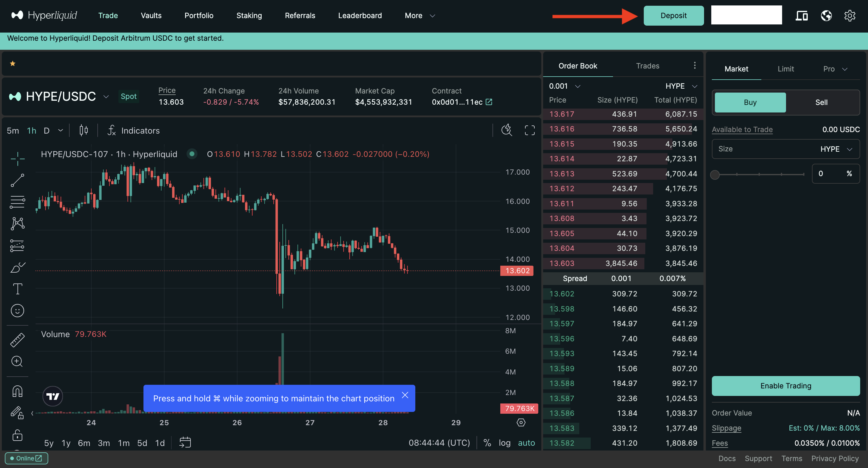Open contract address external link
Image resolution: width=868 pixels, height=468 pixels.
click(489, 102)
